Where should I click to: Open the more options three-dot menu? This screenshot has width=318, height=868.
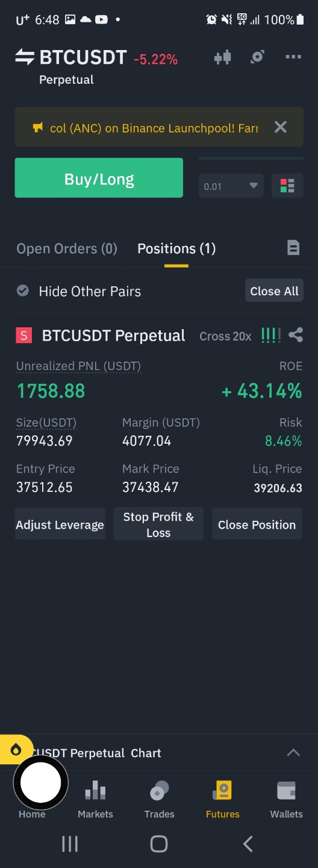coord(293,57)
